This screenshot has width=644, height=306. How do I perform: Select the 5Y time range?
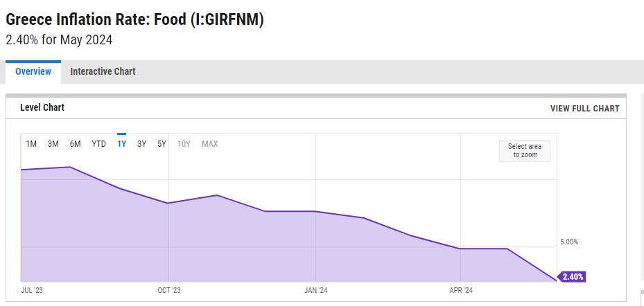point(162,144)
